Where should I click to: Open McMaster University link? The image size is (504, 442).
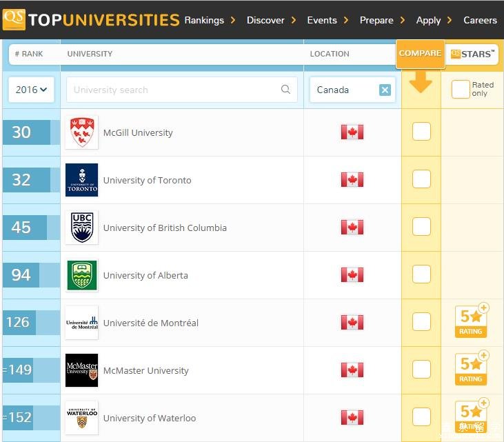point(146,370)
